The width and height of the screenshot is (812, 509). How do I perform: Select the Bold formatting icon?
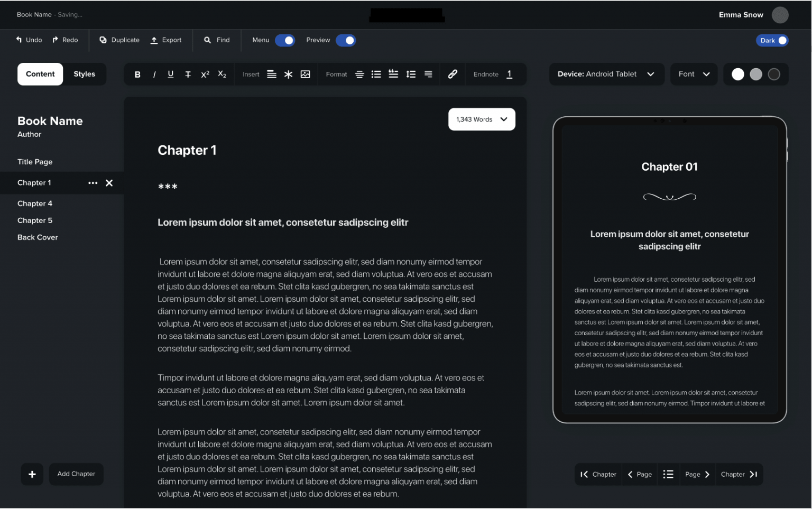pos(137,74)
